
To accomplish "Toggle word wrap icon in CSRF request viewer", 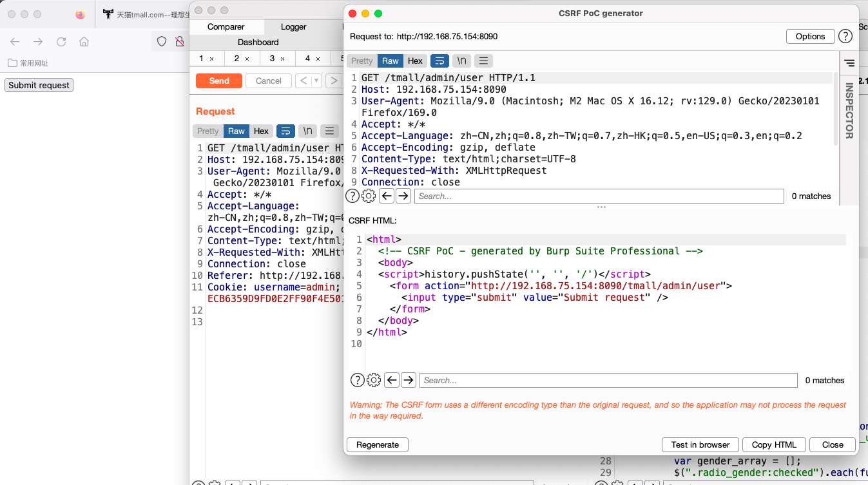I will [x=439, y=61].
